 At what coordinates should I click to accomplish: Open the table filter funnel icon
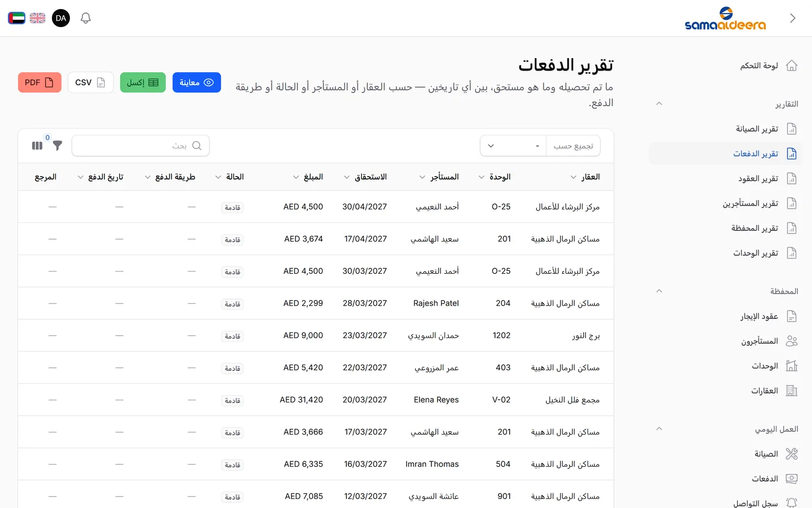click(x=58, y=146)
